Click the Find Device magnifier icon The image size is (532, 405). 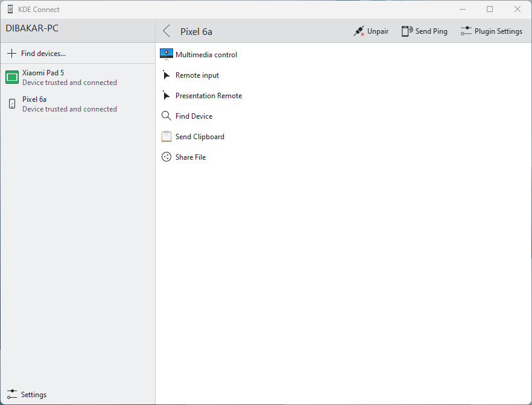166,116
